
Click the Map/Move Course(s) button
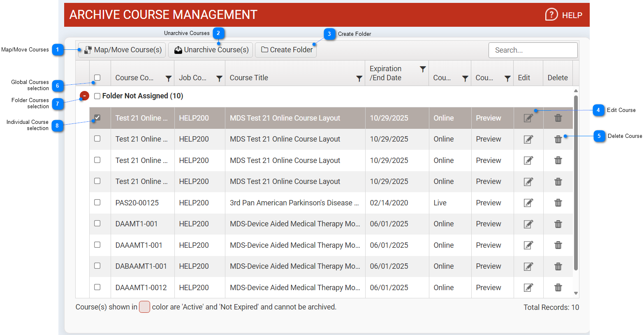pyautogui.click(x=122, y=50)
